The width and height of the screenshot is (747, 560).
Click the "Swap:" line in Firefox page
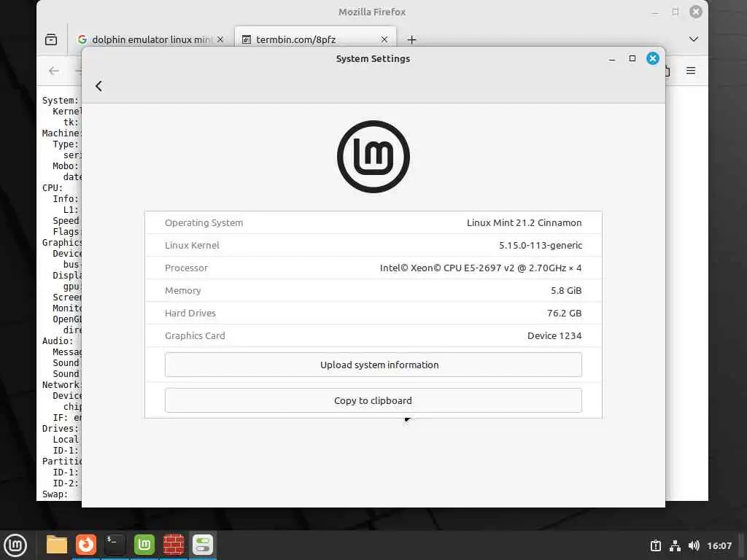click(55, 495)
